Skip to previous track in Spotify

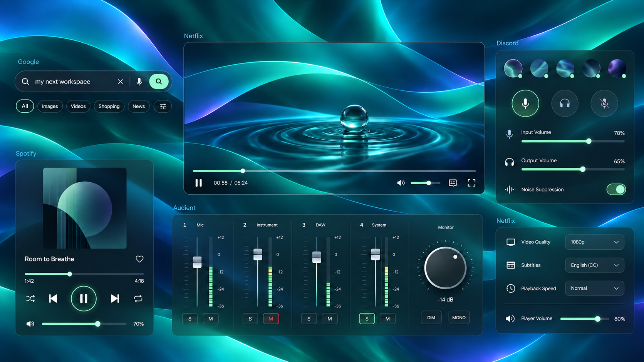tap(53, 299)
